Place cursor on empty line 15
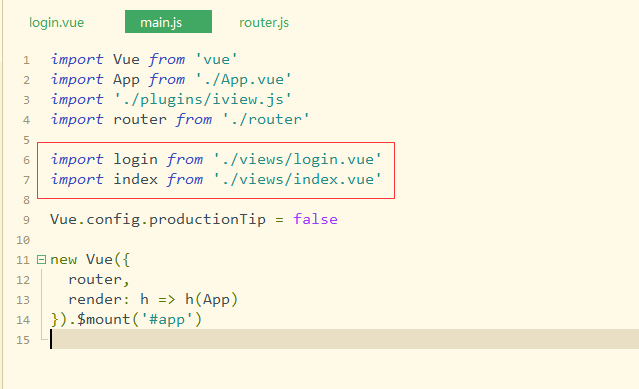639x389 pixels. click(344, 339)
